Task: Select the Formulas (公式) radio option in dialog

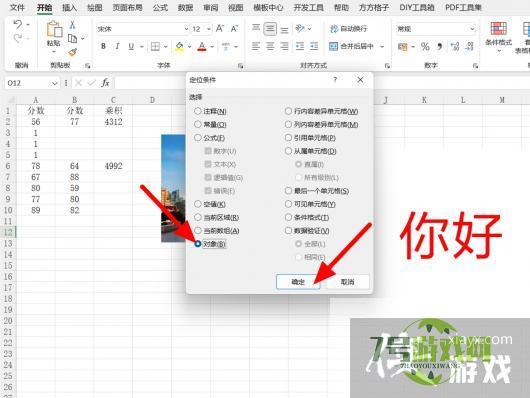Action: [x=198, y=138]
